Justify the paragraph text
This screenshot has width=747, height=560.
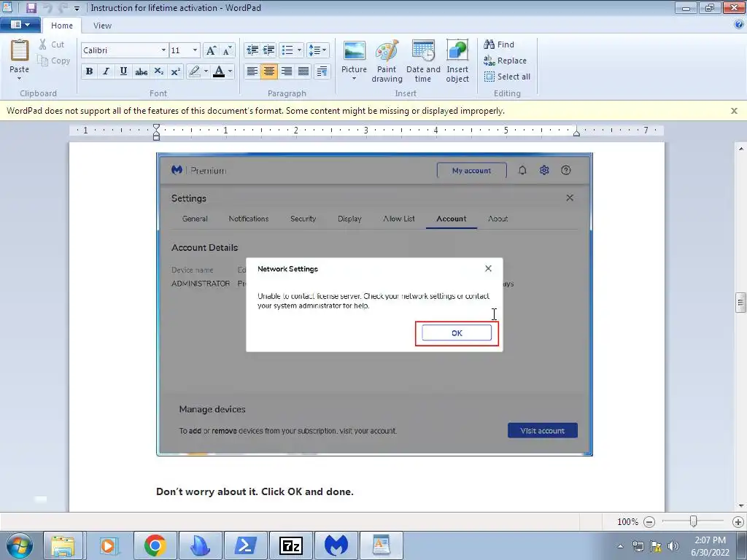(x=303, y=71)
